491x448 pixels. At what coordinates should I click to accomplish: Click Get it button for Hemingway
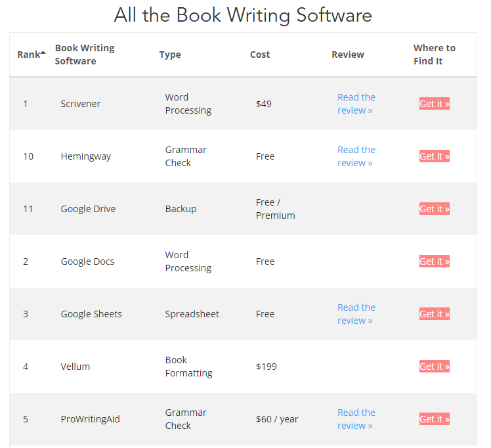coord(435,156)
